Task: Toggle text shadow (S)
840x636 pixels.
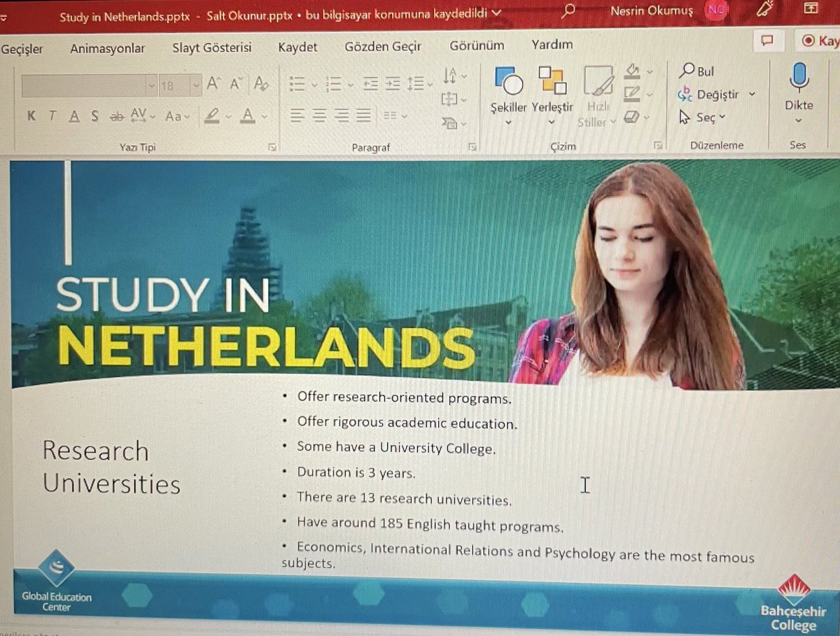Action: [x=94, y=116]
